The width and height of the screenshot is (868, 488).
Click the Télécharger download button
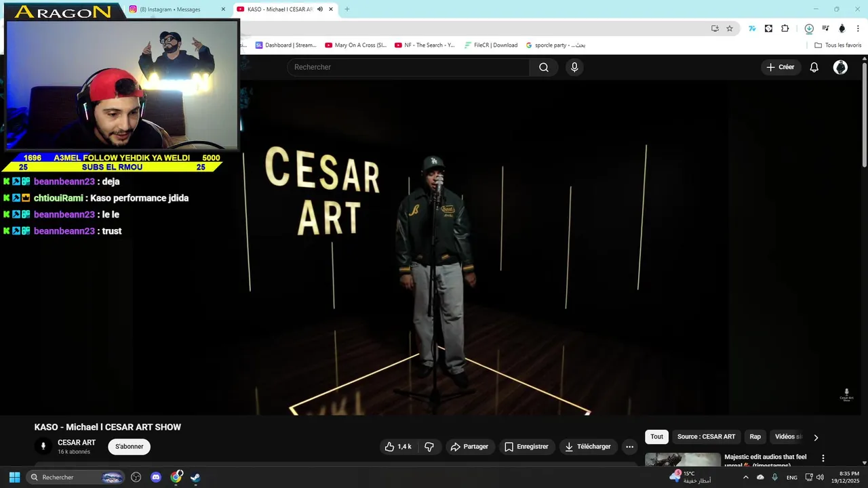point(588,447)
